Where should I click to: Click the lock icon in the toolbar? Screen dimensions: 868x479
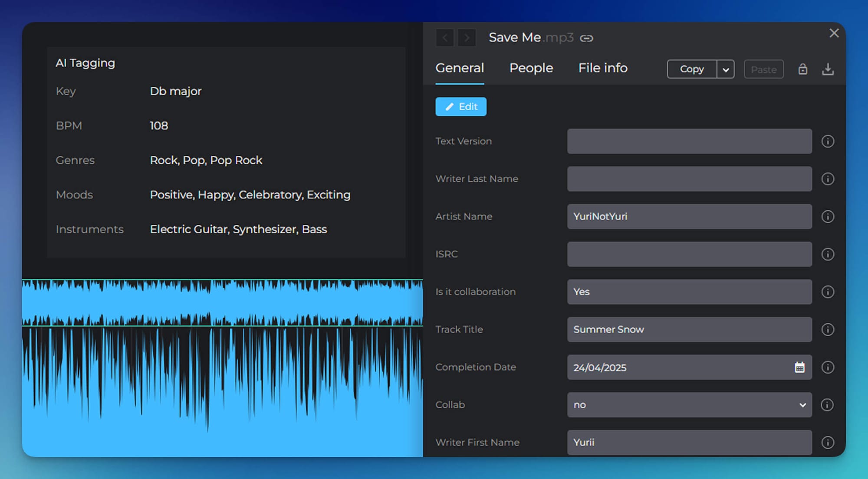pos(802,69)
